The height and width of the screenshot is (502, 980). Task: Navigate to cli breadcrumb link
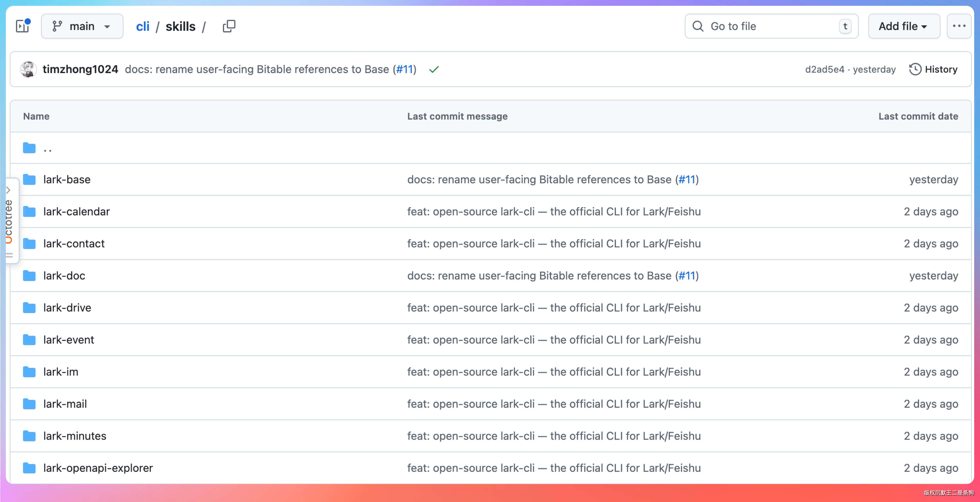tap(143, 26)
